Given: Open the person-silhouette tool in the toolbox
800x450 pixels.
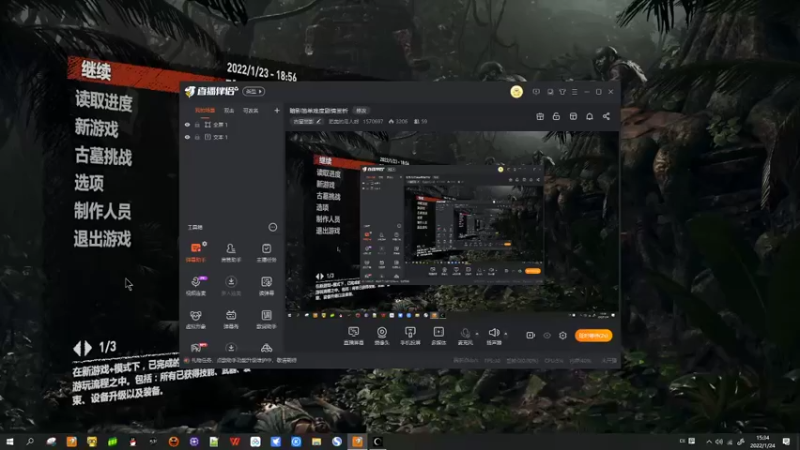Looking at the screenshot, I should coord(231,252).
